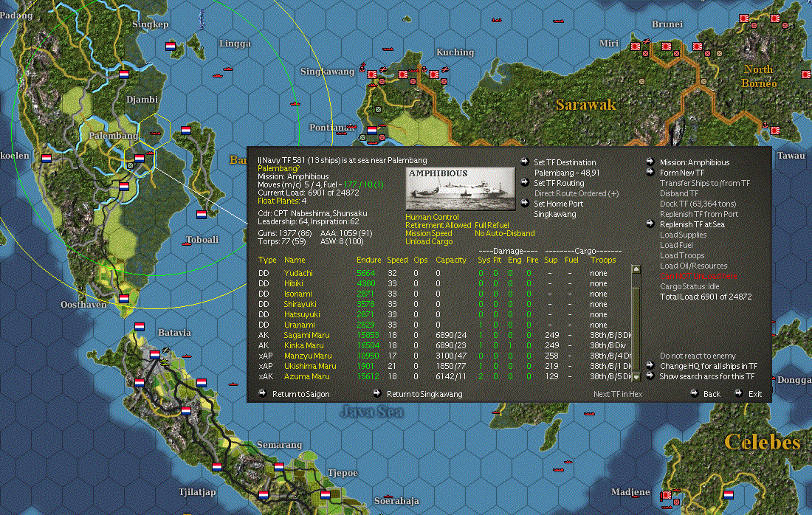Click the arrow icon beside Set Home Port
812x515 pixels.
524,203
